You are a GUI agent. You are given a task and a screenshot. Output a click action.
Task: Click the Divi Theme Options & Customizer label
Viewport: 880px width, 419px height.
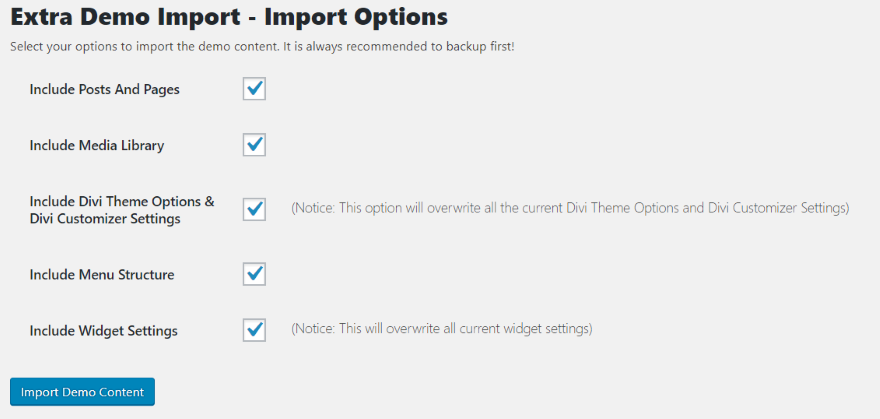tap(121, 209)
